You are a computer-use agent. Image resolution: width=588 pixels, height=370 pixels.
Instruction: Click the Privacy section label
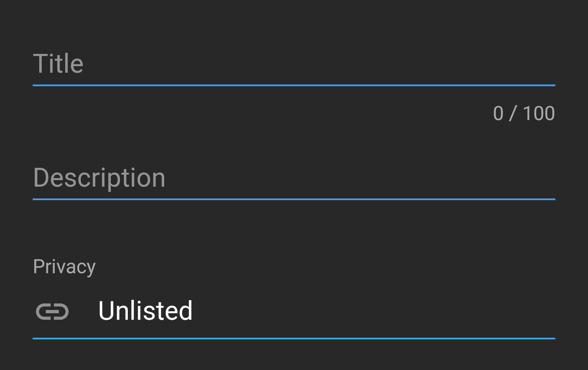click(64, 267)
